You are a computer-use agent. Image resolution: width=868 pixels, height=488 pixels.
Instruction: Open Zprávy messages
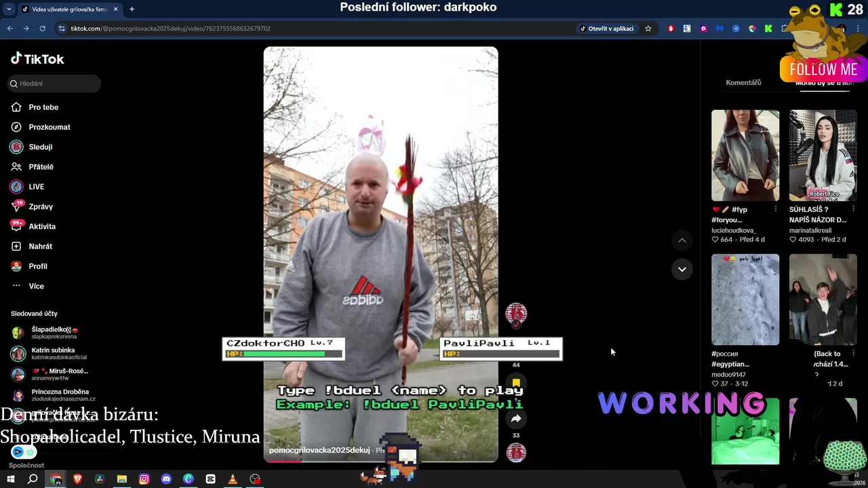(41, 206)
